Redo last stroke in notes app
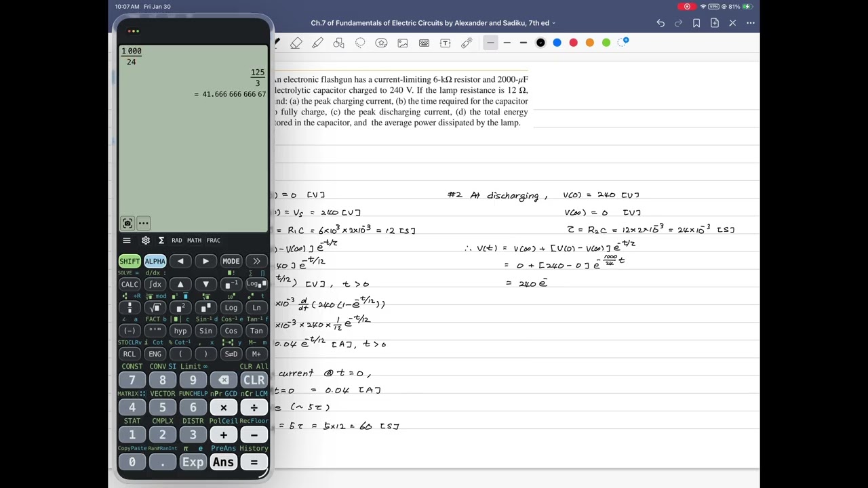This screenshot has height=488, width=868. click(678, 23)
